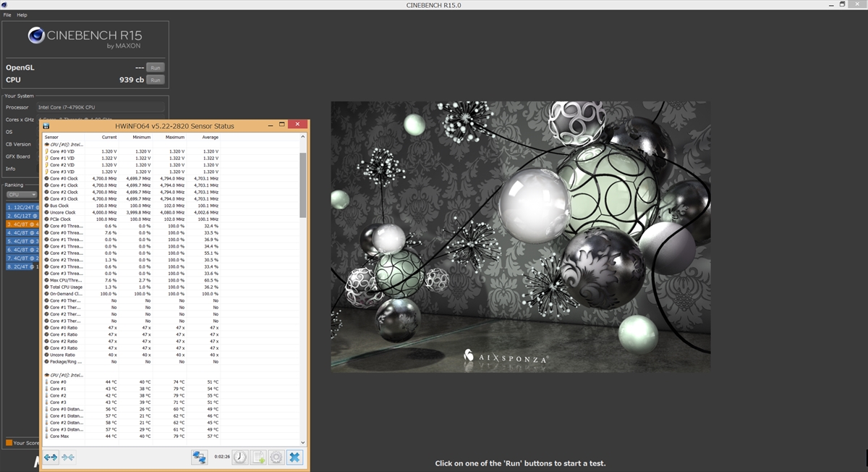
Task: Click the blue X icon in HWiNFO toolbar
Action: pyautogui.click(x=294, y=458)
